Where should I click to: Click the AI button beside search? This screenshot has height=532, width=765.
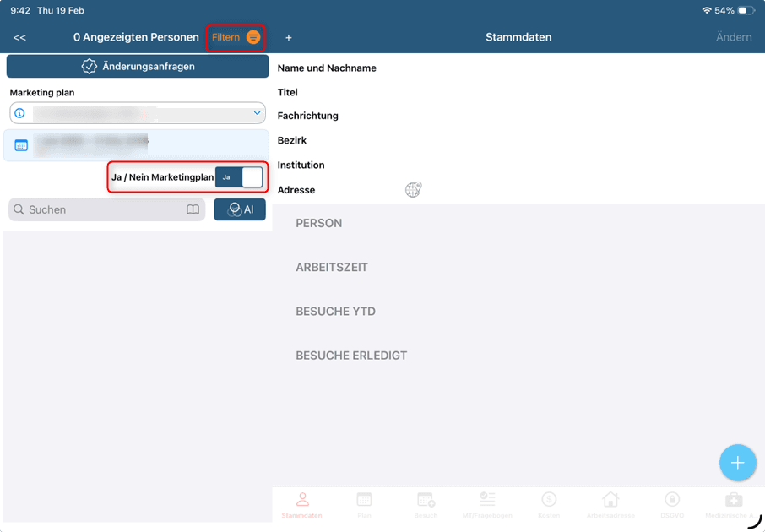[x=240, y=209]
